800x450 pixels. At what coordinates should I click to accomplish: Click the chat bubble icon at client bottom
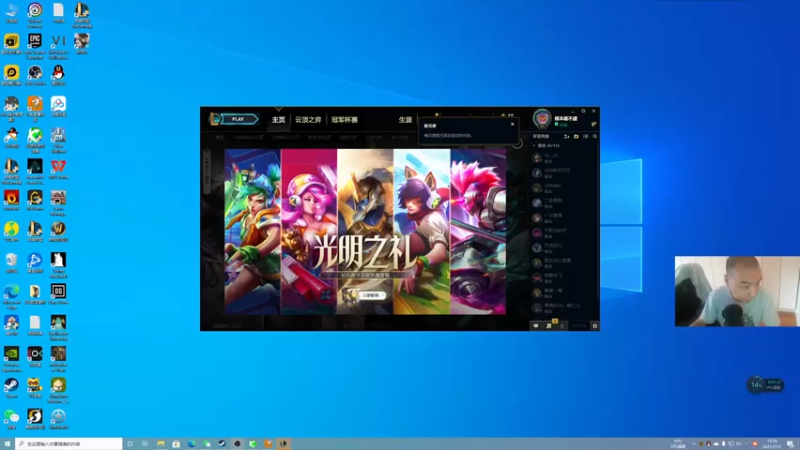click(x=536, y=326)
